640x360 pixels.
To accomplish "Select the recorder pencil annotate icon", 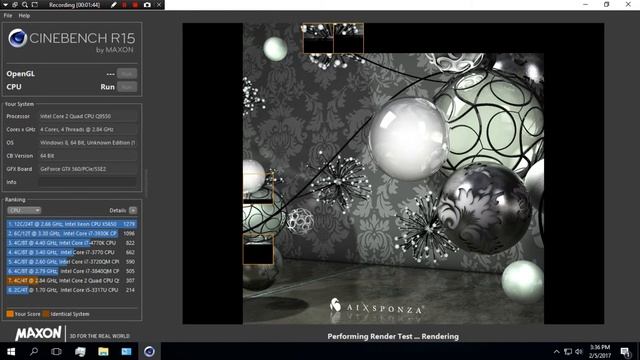I will coord(114,5).
